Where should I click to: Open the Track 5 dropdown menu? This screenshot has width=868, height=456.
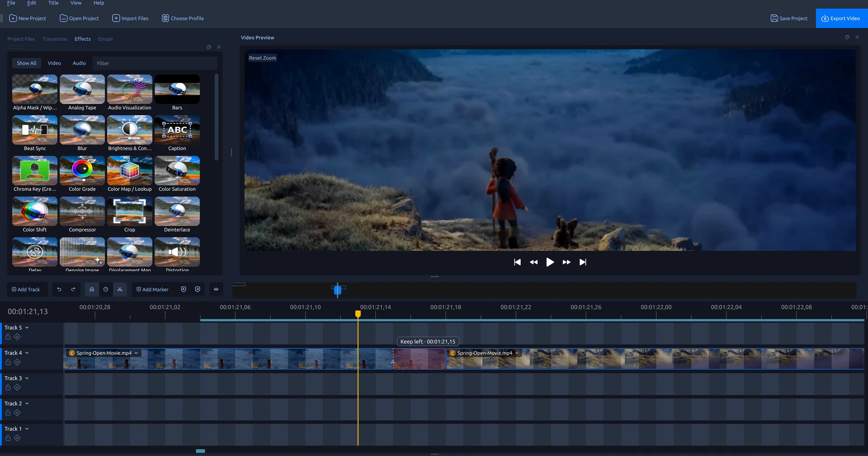coord(27,328)
